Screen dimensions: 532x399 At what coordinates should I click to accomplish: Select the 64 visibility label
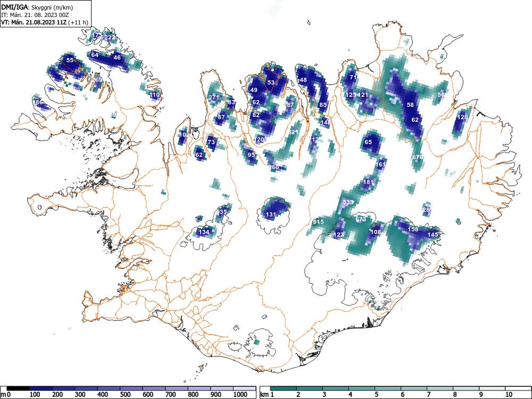(95, 55)
